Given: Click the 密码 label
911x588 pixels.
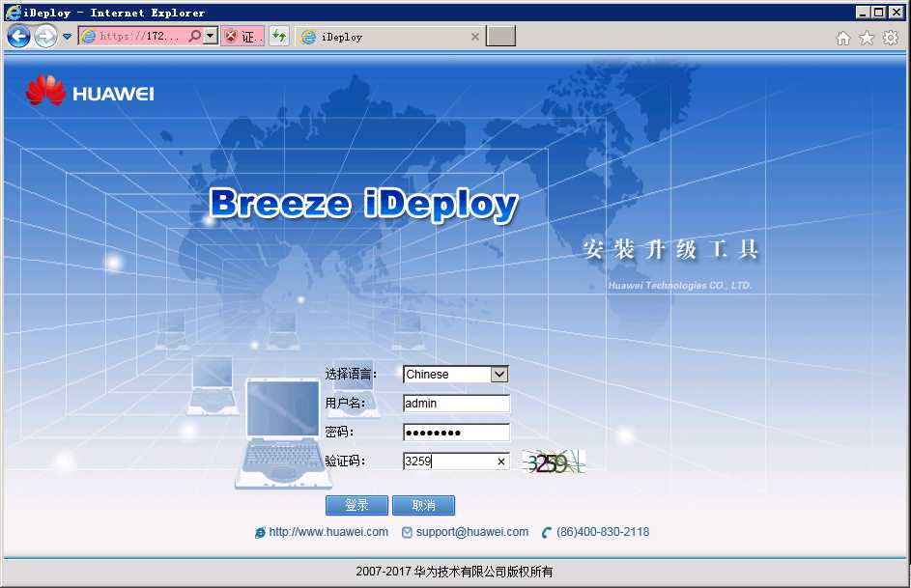Looking at the screenshot, I should click(339, 432).
